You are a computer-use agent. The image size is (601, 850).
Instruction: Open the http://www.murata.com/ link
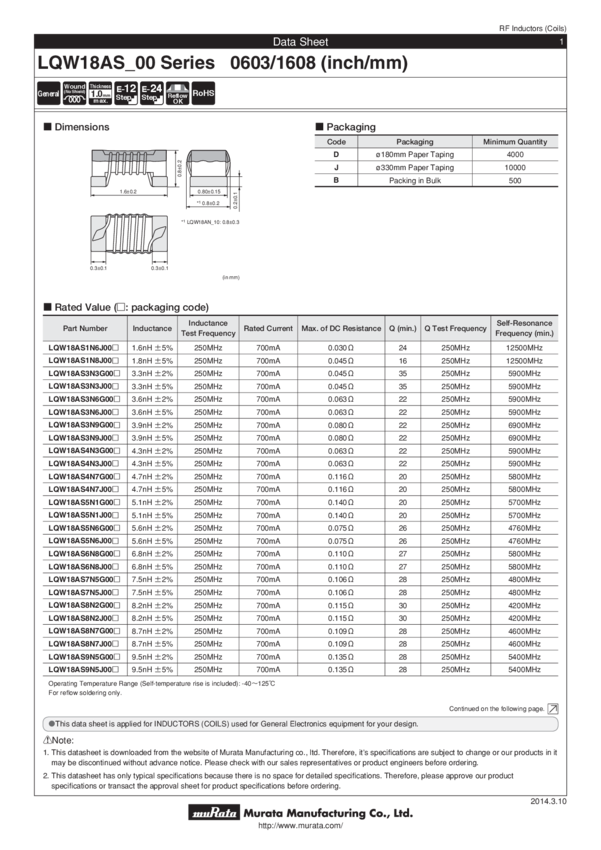point(301,826)
